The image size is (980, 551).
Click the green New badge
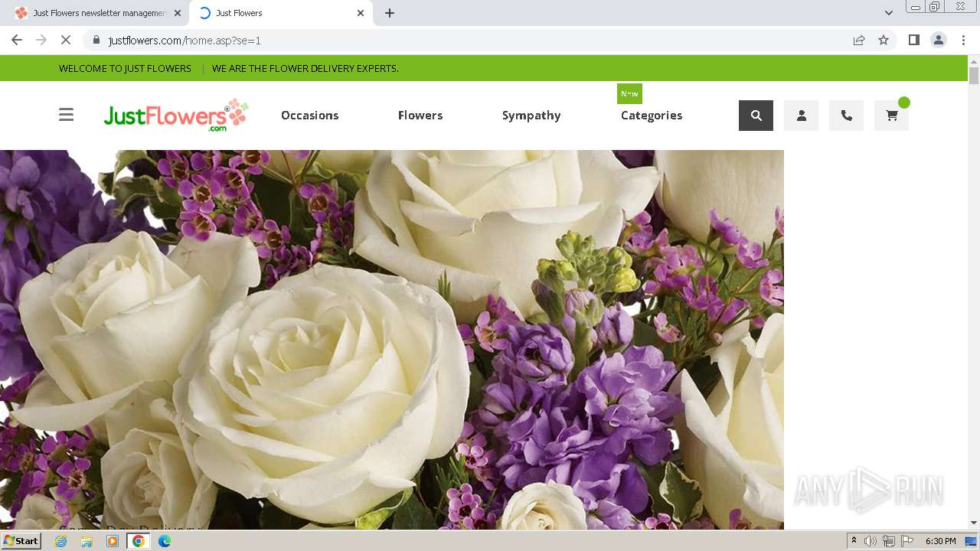point(629,93)
